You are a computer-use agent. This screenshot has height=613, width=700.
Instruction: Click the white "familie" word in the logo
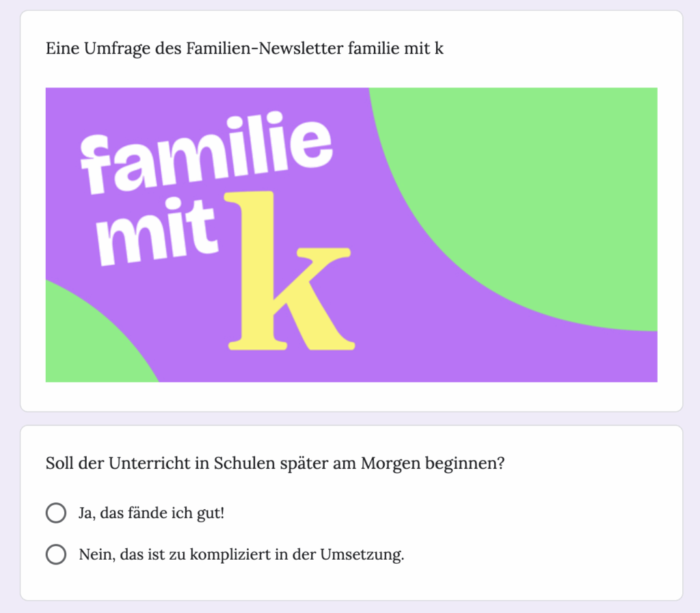pos(205,154)
